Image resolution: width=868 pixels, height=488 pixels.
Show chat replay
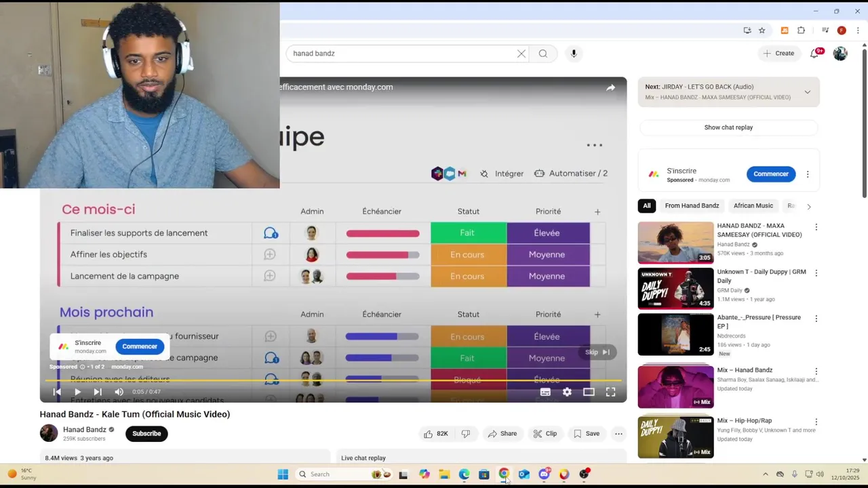point(728,127)
